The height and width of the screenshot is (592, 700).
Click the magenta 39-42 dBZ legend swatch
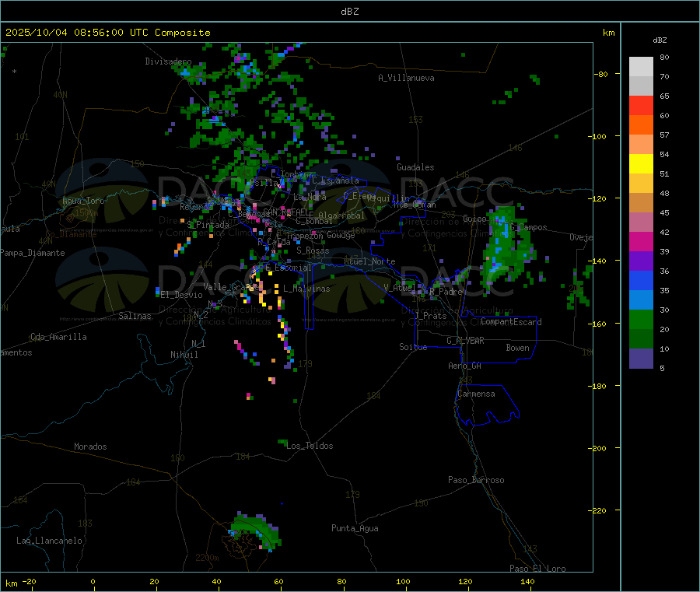click(641, 241)
